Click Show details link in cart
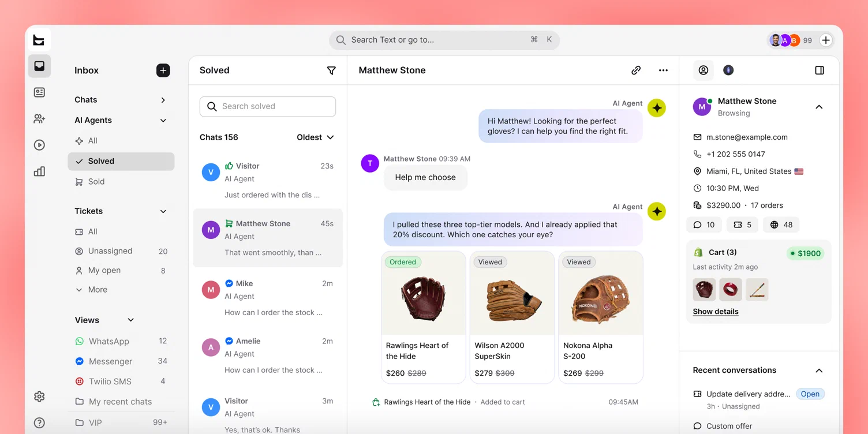 click(x=716, y=312)
